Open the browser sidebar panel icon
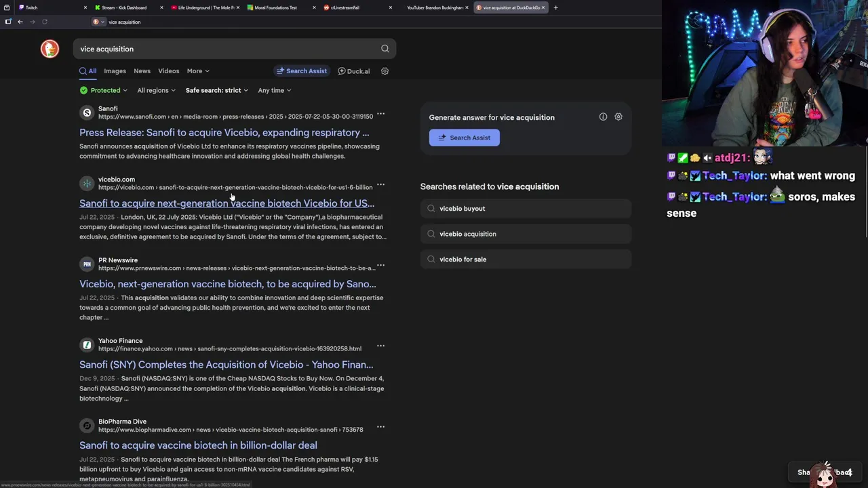Viewport: 868px width, 488px height. click(8, 22)
